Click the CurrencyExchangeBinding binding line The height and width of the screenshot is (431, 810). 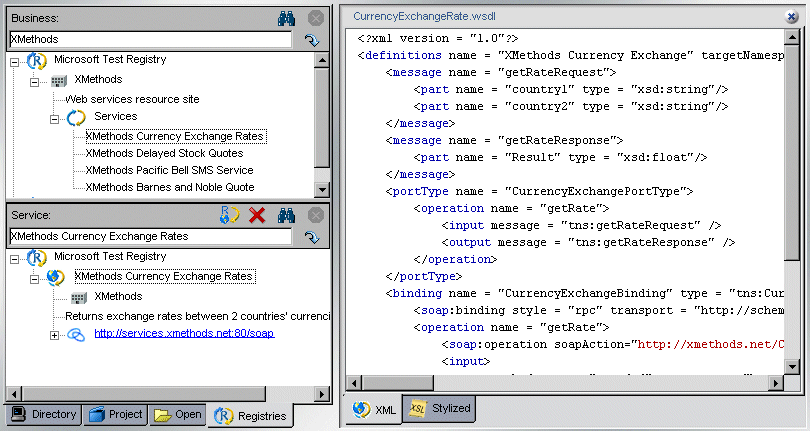[585, 294]
